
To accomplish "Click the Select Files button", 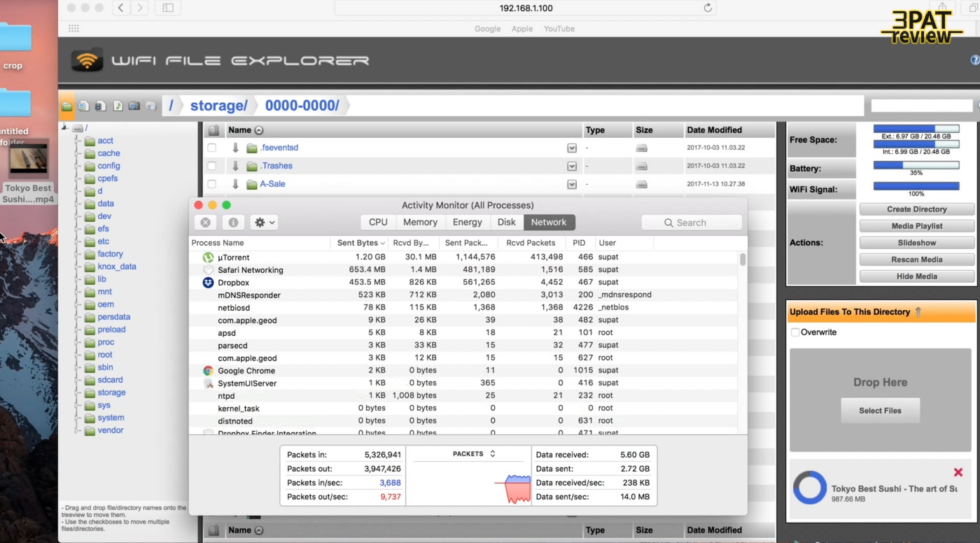I will 880,411.
